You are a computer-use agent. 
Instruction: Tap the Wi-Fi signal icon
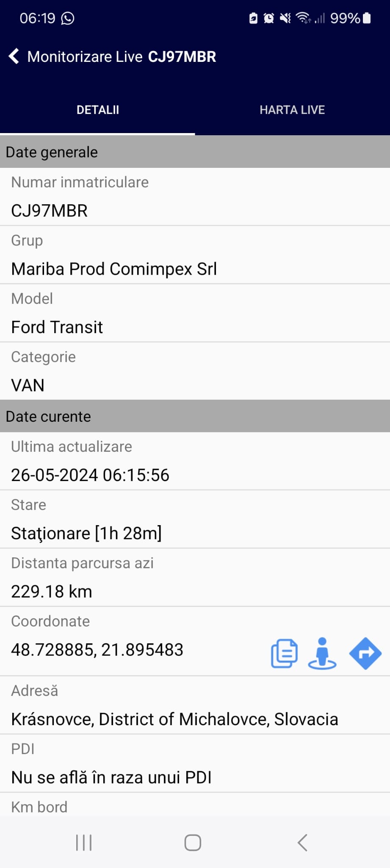tap(303, 18)
